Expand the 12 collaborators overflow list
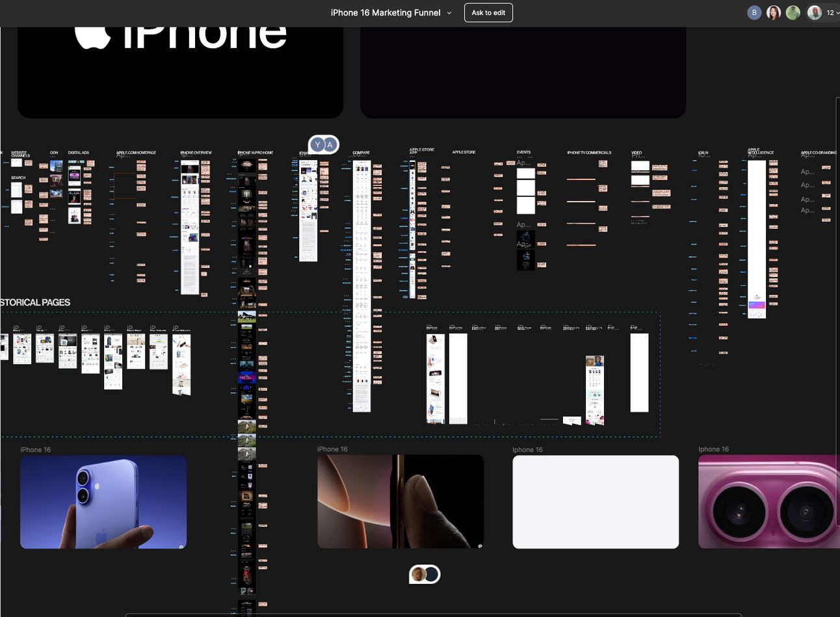This screenshot has width=840, height=617. point(832,12)
